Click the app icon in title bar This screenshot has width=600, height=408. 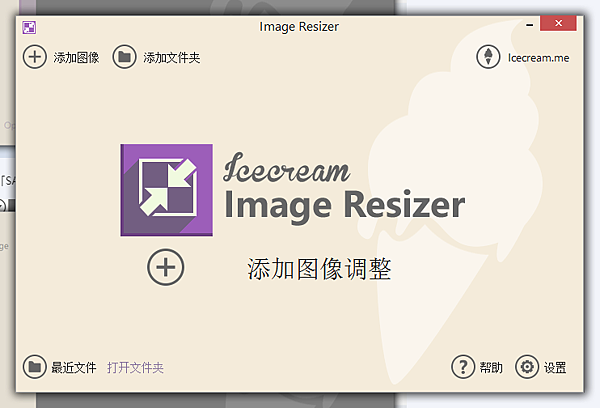click(x=29, y=28)
